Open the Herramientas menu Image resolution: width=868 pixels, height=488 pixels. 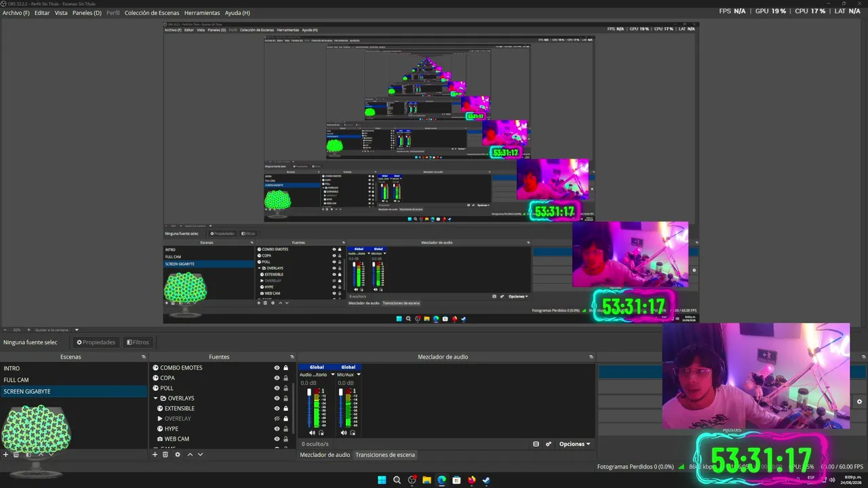(202, 13)
